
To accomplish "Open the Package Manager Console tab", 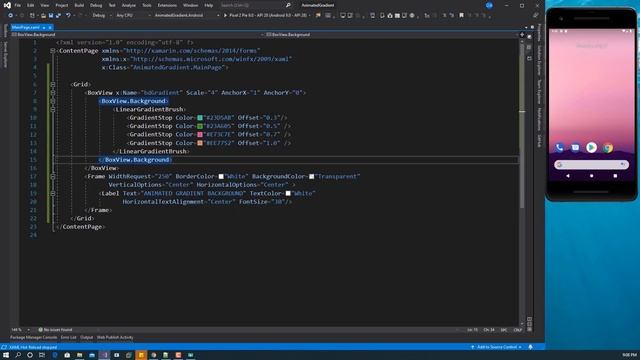I will coord(33,338).
